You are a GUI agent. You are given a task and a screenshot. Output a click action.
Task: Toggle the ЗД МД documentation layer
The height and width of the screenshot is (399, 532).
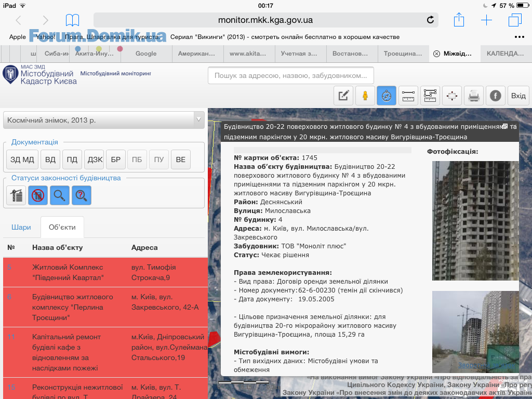pos(22,159)
